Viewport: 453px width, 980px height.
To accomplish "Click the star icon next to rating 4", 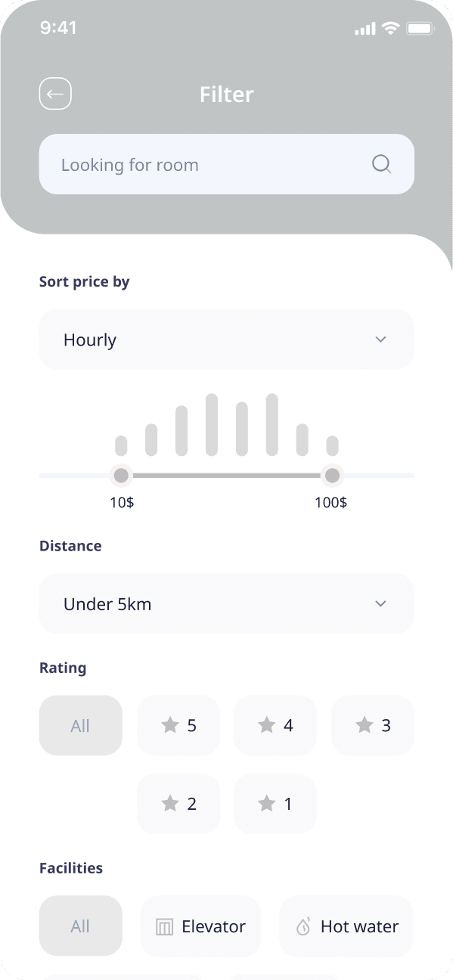I will [265, 724].
